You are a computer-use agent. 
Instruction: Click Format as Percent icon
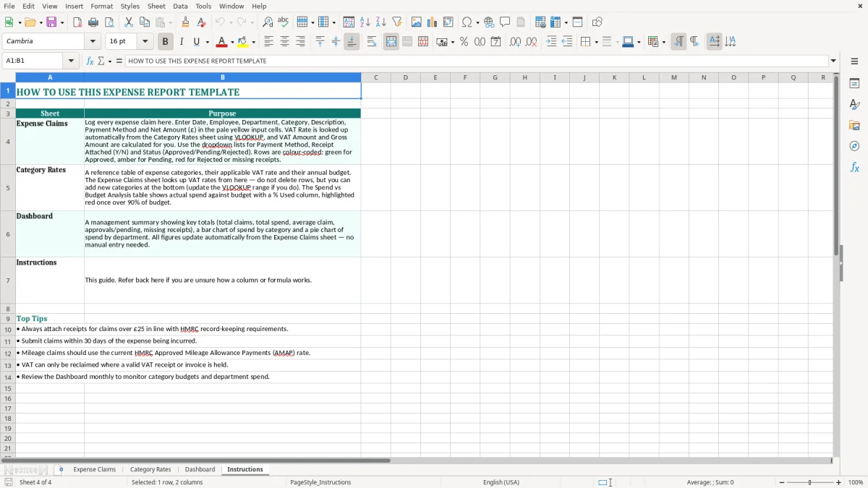click(464, 42)
